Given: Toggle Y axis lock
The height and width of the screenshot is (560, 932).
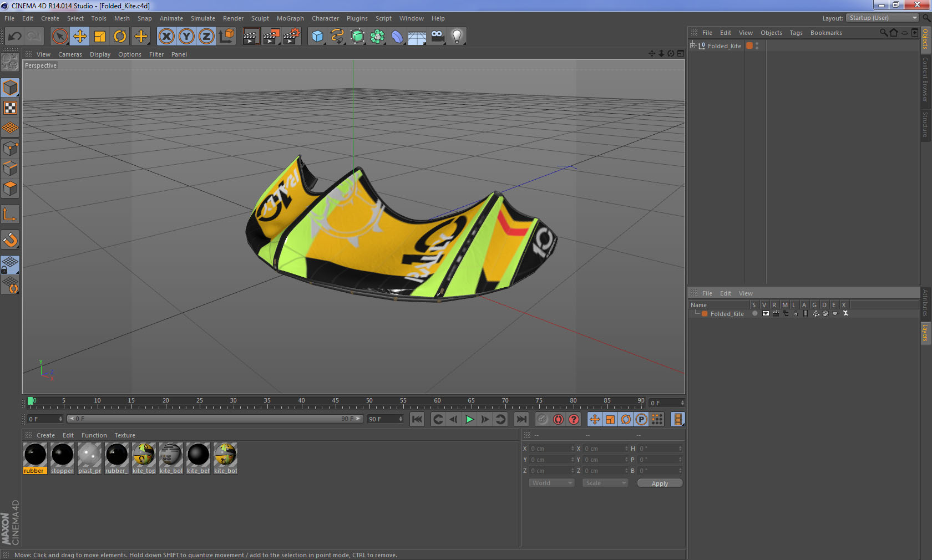Looking at the screenshot, I should [x=186, y=37].
